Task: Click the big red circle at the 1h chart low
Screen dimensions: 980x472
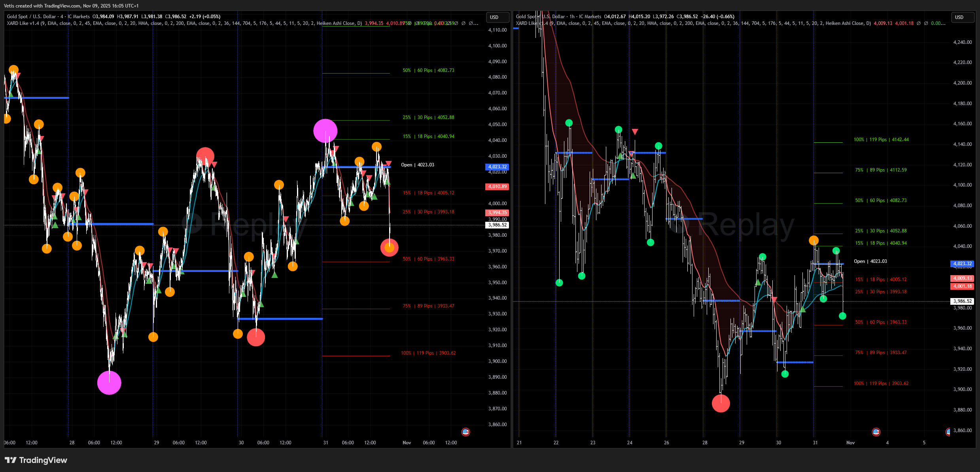Action: (x=721, y=403)
